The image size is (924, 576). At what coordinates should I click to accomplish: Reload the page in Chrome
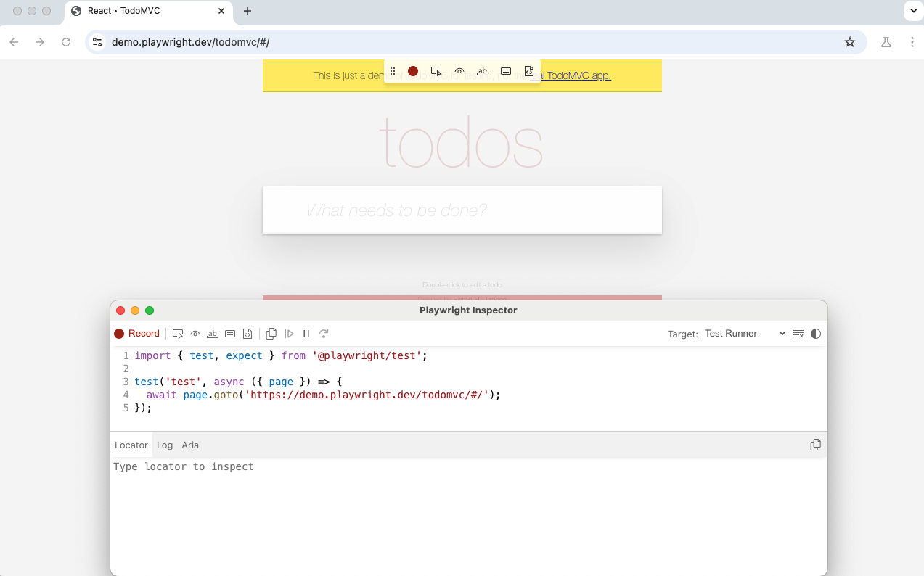66,42
